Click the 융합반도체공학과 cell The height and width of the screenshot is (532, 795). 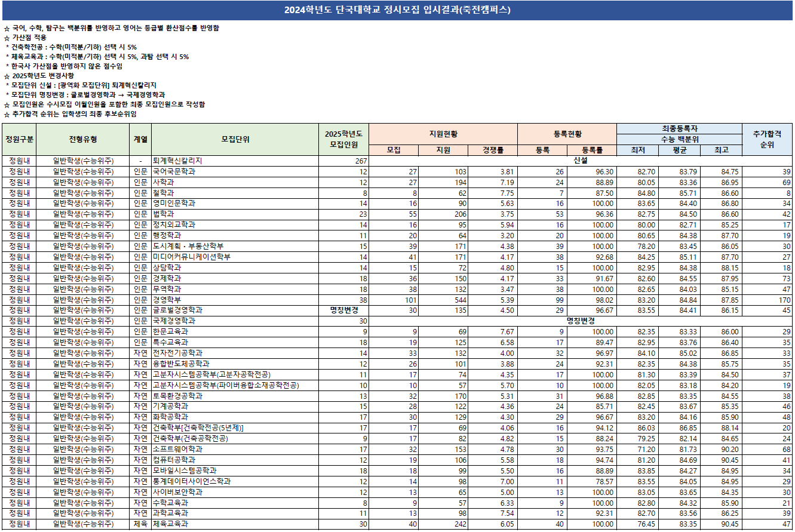pos(235,364)
